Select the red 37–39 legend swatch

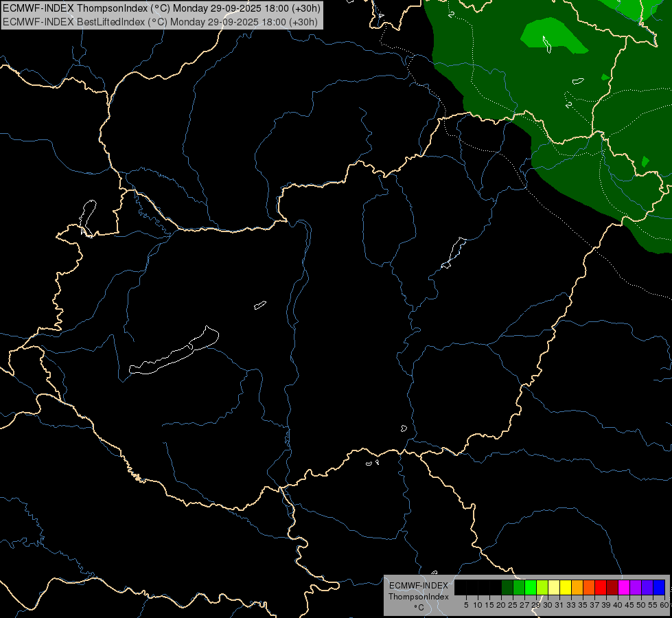point(601,587)
